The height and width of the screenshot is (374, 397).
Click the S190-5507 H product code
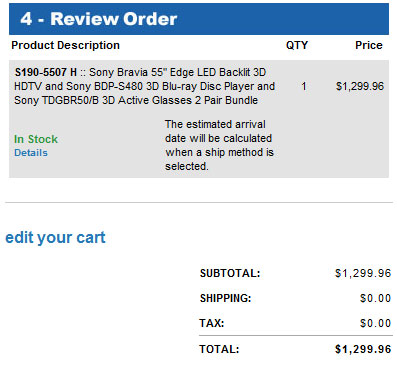pyautogui.click(x=46, y=72)
